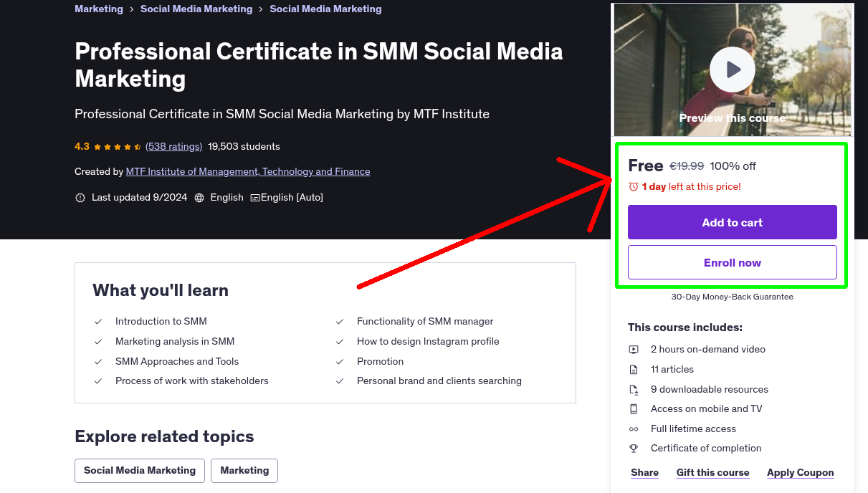Click the '9 downloadable resources' text
Viewport: 868px width, 493px height.
tap(710, 389)
